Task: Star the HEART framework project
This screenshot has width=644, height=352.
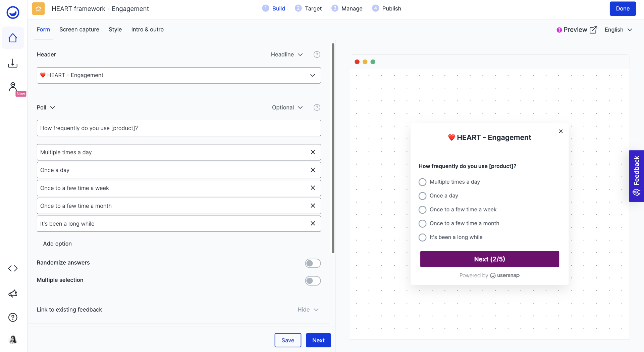Action: tap(38, 9)
